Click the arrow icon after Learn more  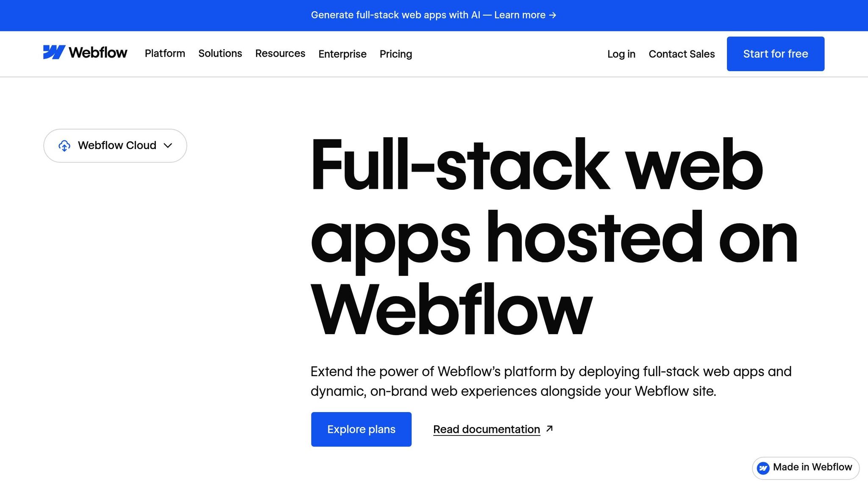[552, 15]
